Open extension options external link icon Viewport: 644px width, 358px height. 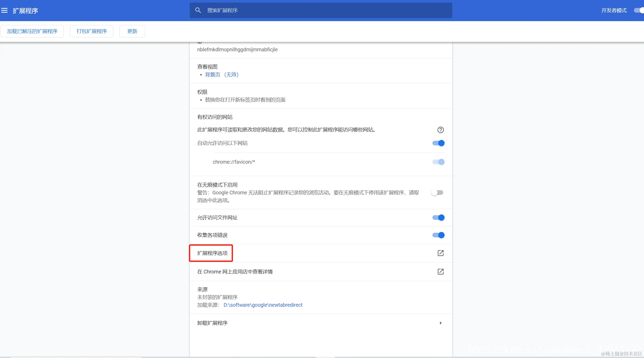pyautogui.click(x=440, y=253)
